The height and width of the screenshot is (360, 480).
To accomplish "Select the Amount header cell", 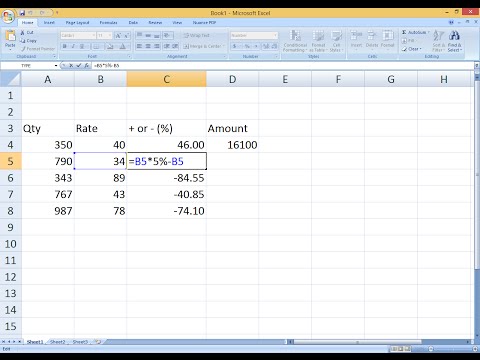I will [x=232, y=129].
